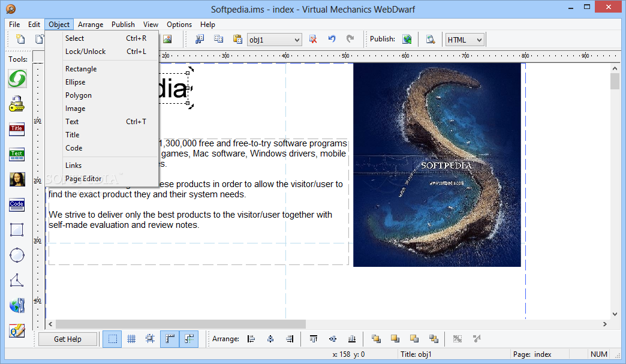Click the Lock/Unlock padlock tool icon
Viewport: 626px width, 364px height.
click(17, 104)
